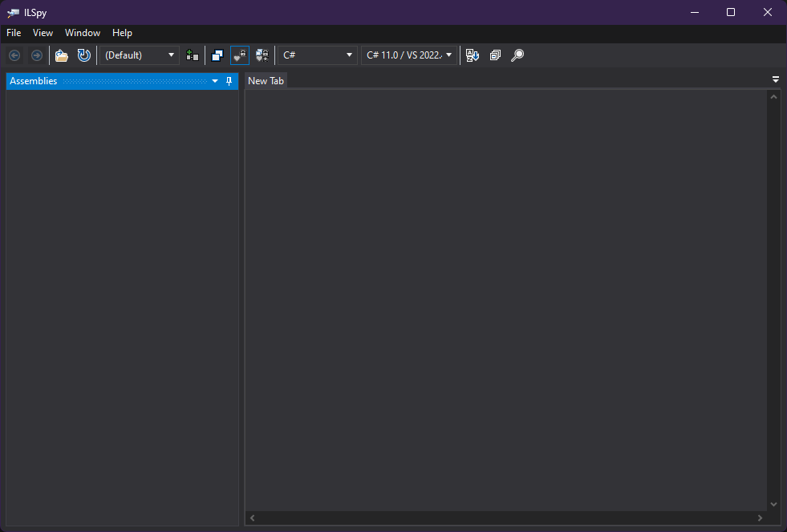Open assembly list manager via green plus icon
This screenshot has width=787, height=532.
pos(192,55)
